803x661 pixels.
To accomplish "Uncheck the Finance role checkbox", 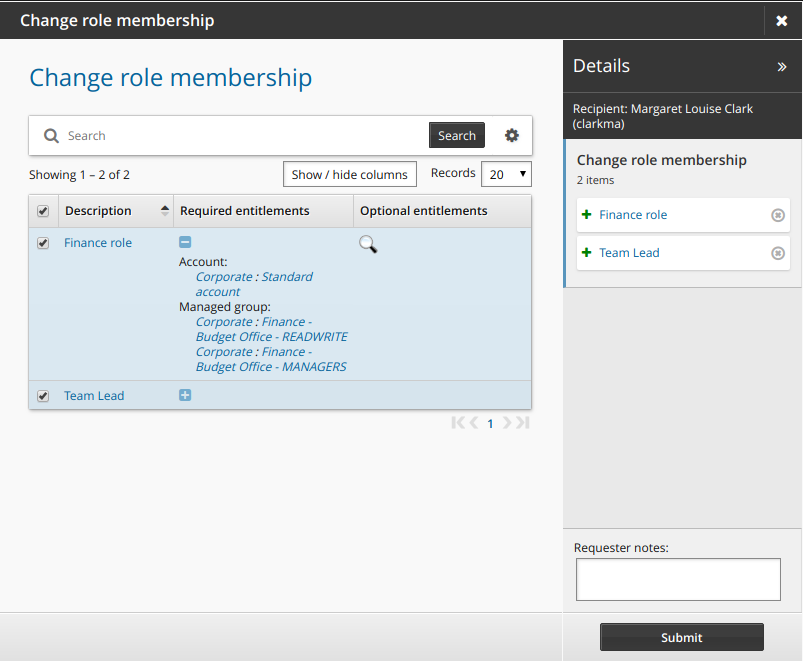I will [x=43, y=243].
